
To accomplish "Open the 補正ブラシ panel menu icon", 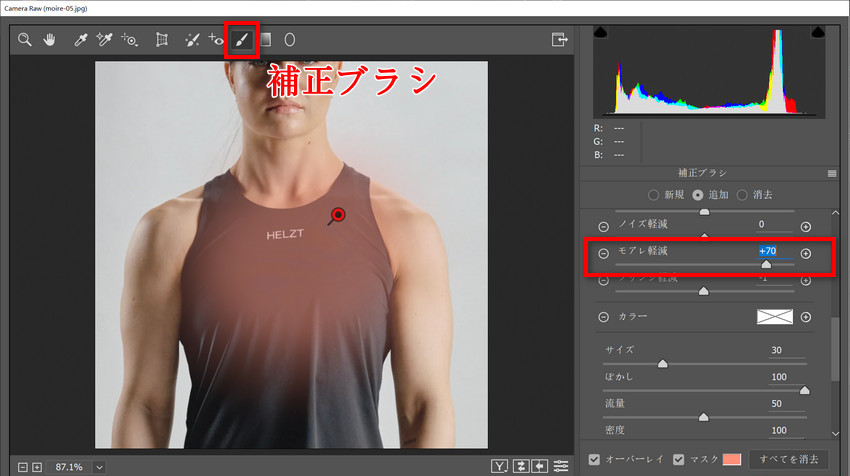I will pyautogui.click(x=832, y=173).
